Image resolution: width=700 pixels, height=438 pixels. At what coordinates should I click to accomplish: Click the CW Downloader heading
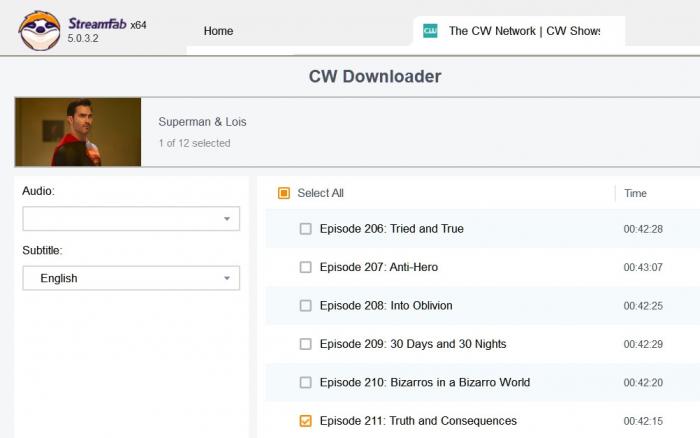[375, 76]
